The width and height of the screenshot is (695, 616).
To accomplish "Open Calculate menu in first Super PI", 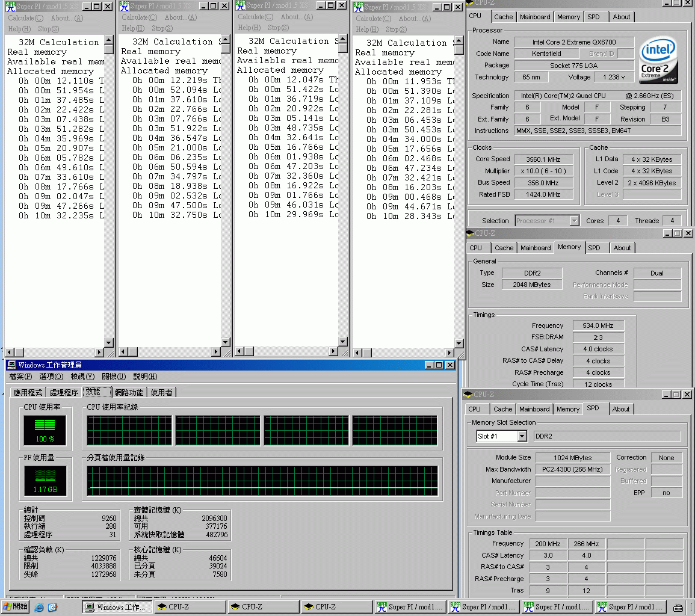I will point(26,18).
